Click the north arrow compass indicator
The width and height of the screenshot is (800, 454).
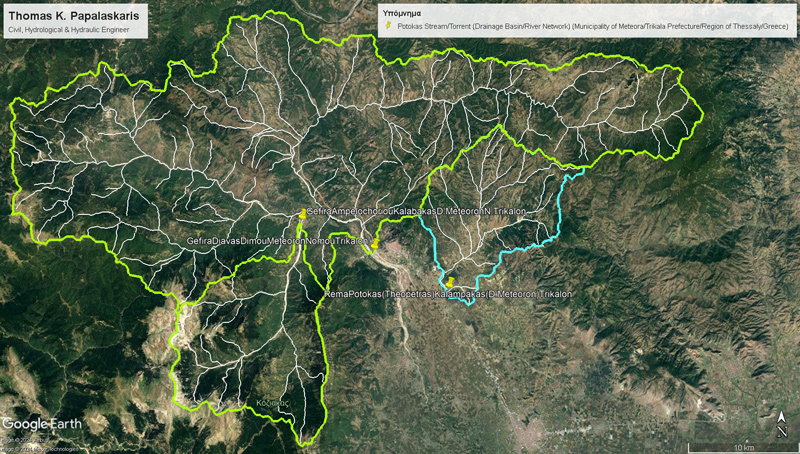(782, 421)
